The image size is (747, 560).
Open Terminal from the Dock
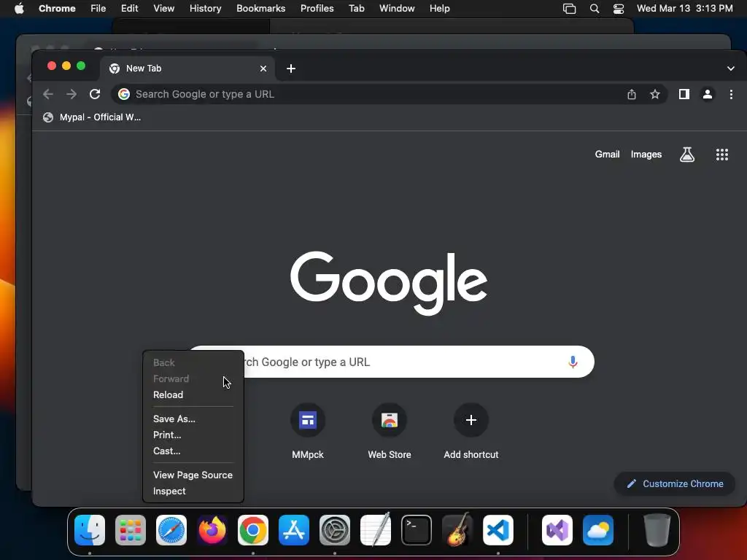(417, 530)
